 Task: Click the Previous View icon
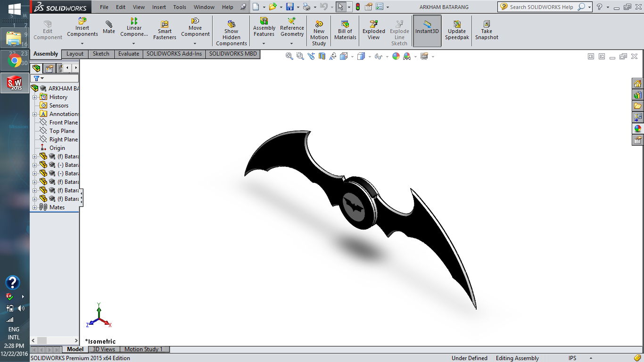tap(311, 56)
